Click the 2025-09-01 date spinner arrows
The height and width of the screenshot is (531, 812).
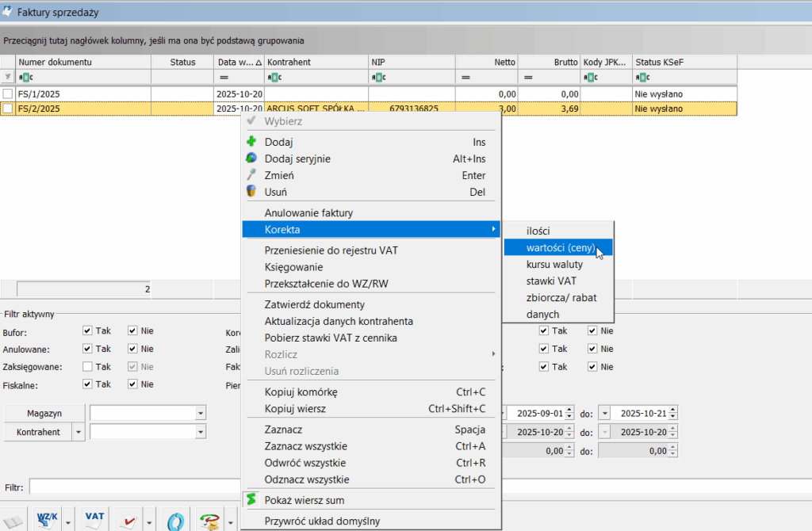[x=569, y=413]
